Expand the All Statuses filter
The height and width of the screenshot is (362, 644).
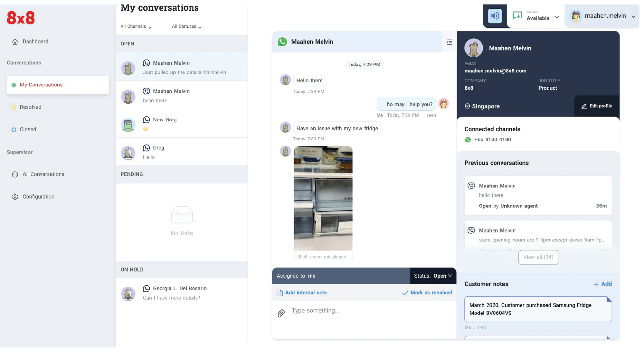[186, 26]
